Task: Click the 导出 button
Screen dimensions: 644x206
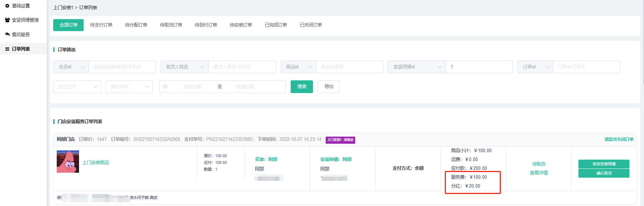Action: [x=329, y=87]
